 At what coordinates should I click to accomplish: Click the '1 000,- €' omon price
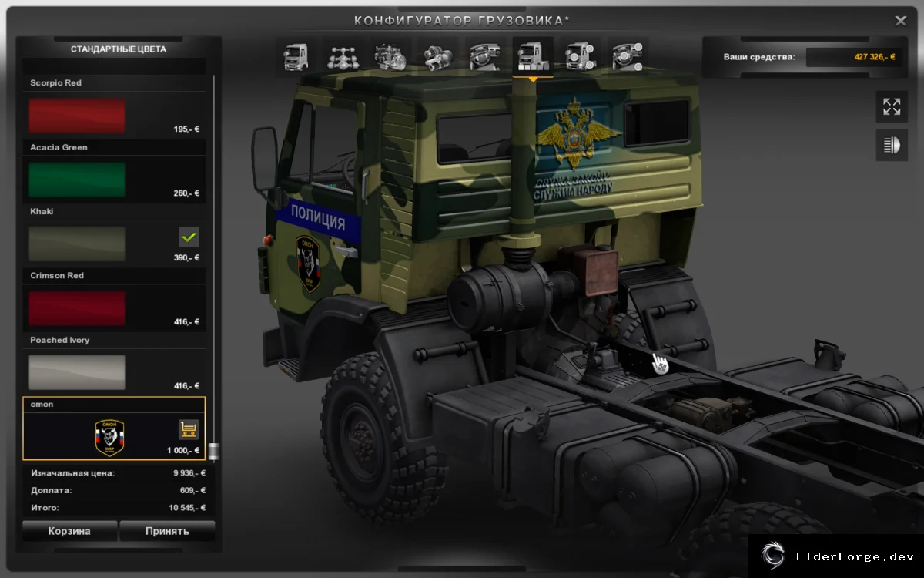click(x=183, y=450)
